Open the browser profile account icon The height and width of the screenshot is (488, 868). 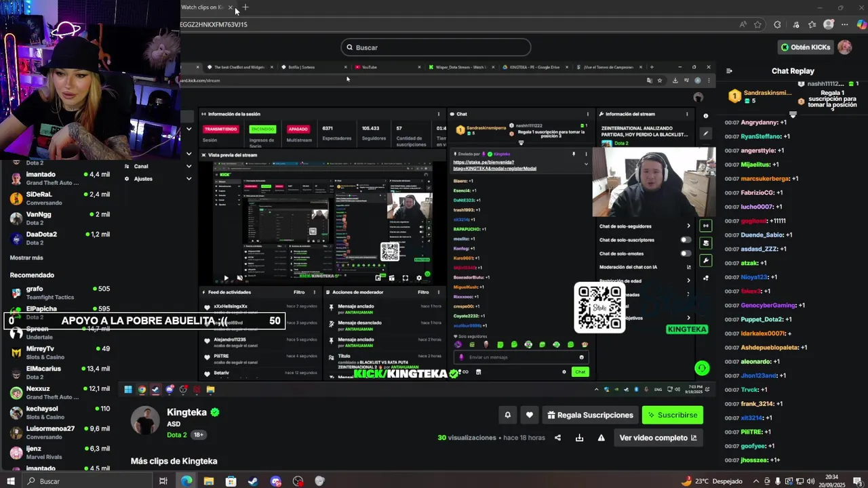(x=828, y=24)
